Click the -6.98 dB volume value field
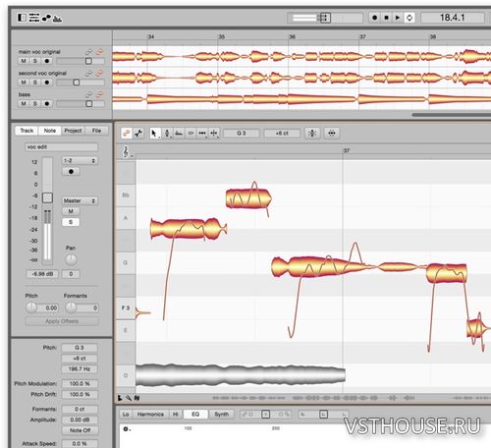Screen dimensions: 491x448 pyautogui.click(x=42, y=274)
